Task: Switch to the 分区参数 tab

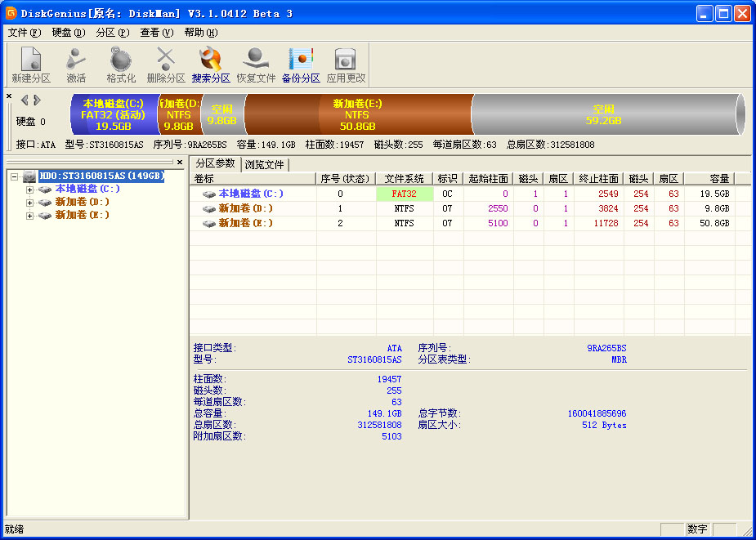Action: pos(215,163)
